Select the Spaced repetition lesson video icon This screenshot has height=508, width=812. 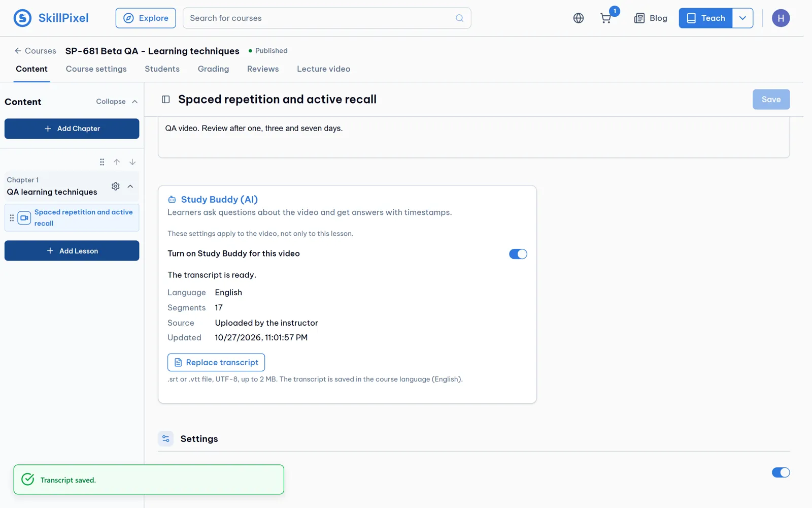tap(24, 218)
